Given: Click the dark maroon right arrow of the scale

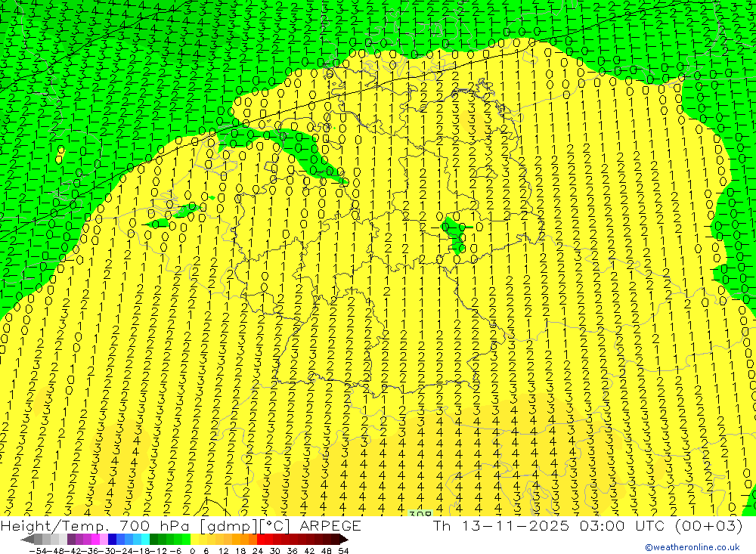Looking at the screenshot, I should pos(344,539).
